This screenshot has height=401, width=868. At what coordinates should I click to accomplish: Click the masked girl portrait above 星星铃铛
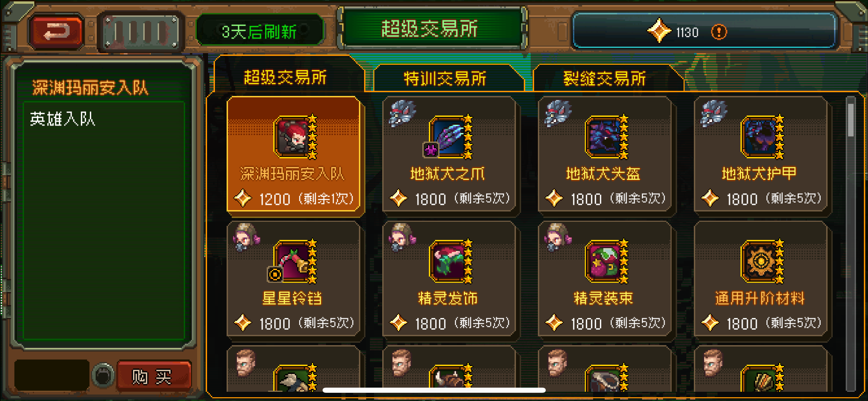coord(246,237)
